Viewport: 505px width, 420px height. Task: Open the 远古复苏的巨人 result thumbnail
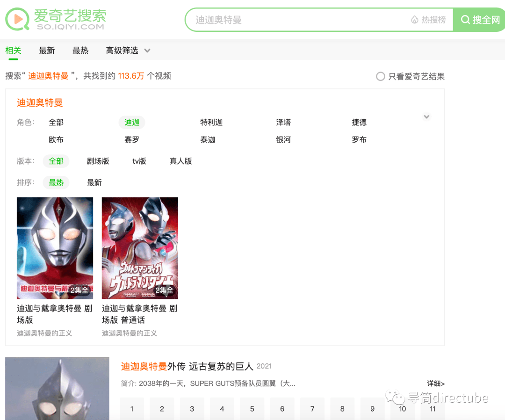pos(58,389)
